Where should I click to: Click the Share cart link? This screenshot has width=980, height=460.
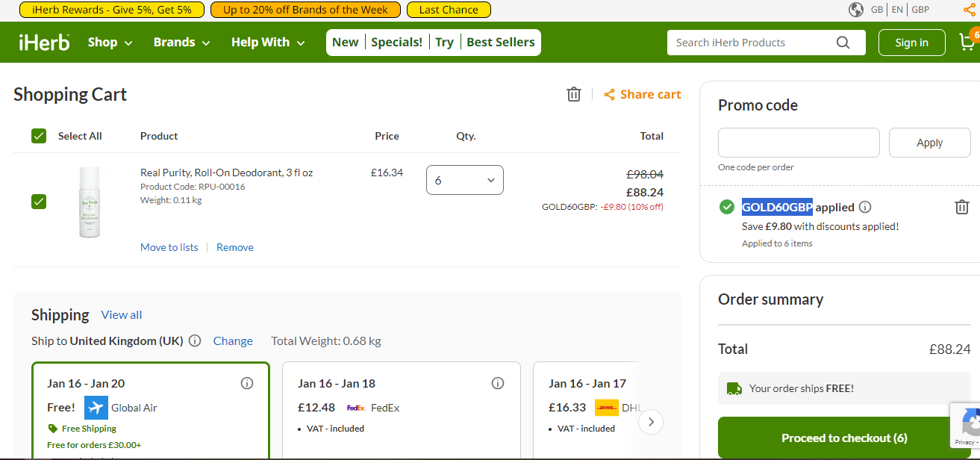click(x=643, y=94)
